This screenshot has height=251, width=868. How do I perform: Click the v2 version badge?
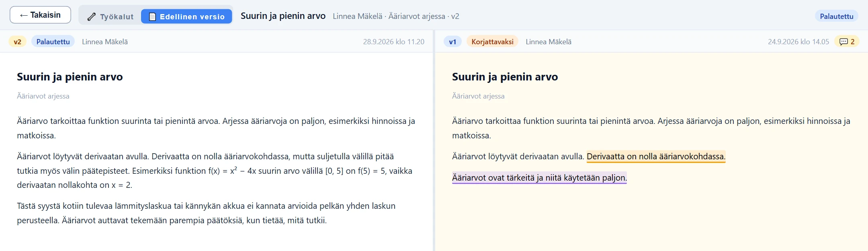[x=17, y=41]
